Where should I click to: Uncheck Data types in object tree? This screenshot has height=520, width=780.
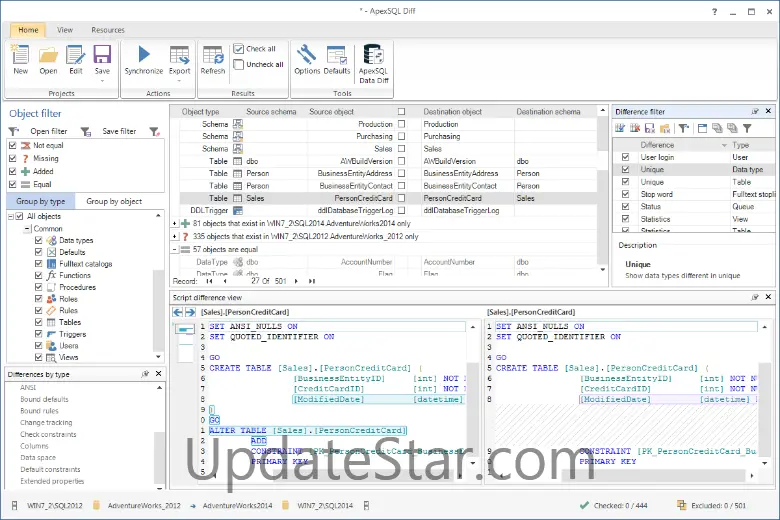pos(38,240)
